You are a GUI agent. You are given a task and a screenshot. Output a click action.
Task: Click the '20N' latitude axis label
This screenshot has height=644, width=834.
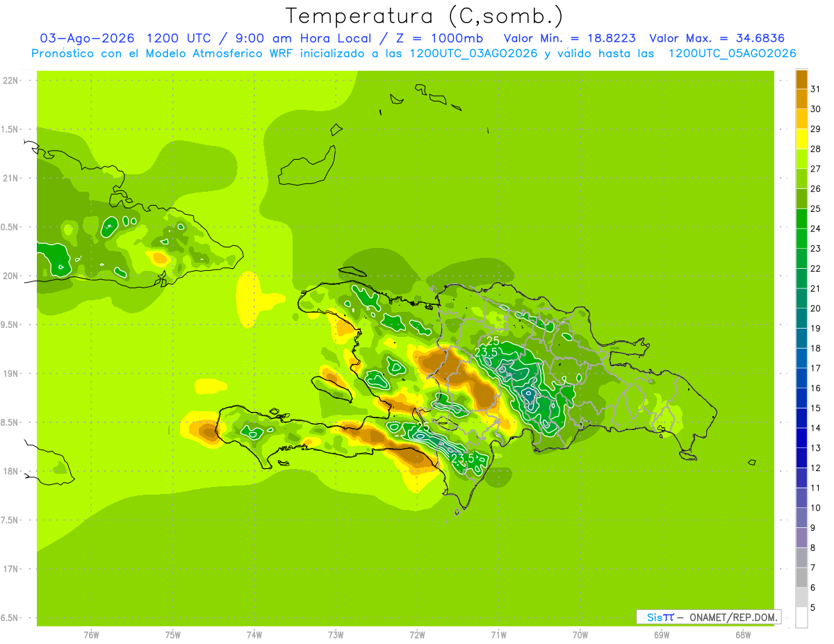pos(10,276)
